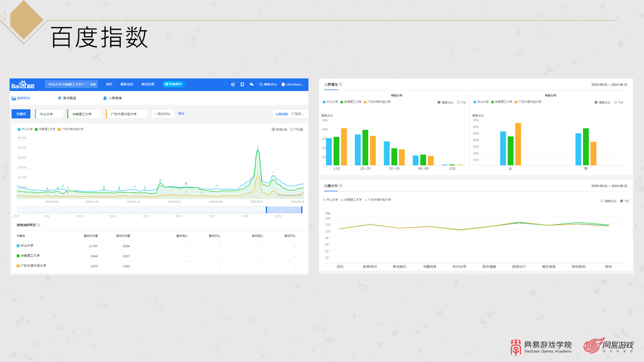Open the 主题指数 dropdown selector
The width and height of the screenshot is (644, 362).
289,114
